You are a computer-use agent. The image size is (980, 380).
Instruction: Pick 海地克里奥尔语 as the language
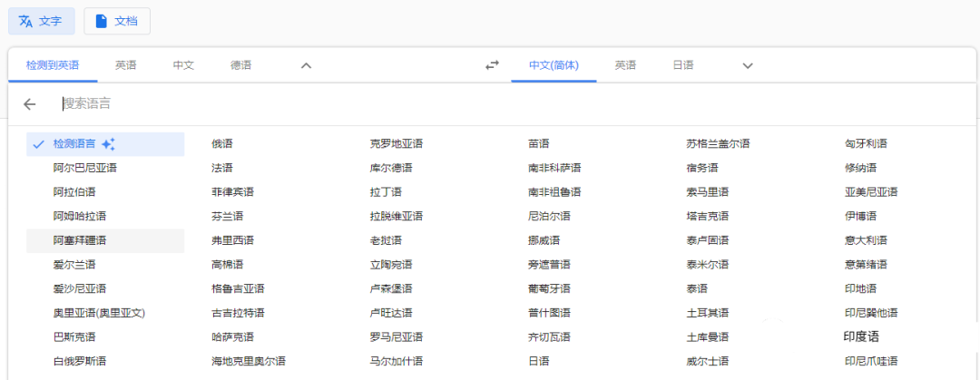[x=249, y=361]
